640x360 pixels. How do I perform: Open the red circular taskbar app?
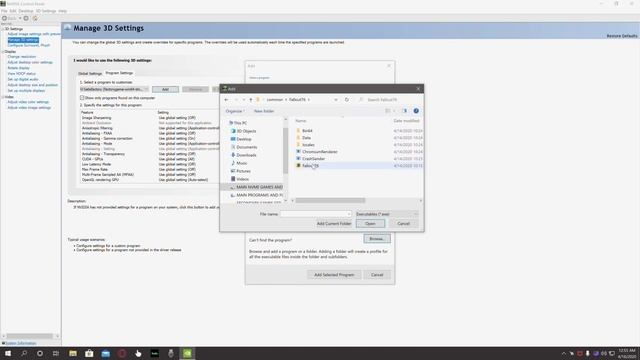click(x=122, y=353)
